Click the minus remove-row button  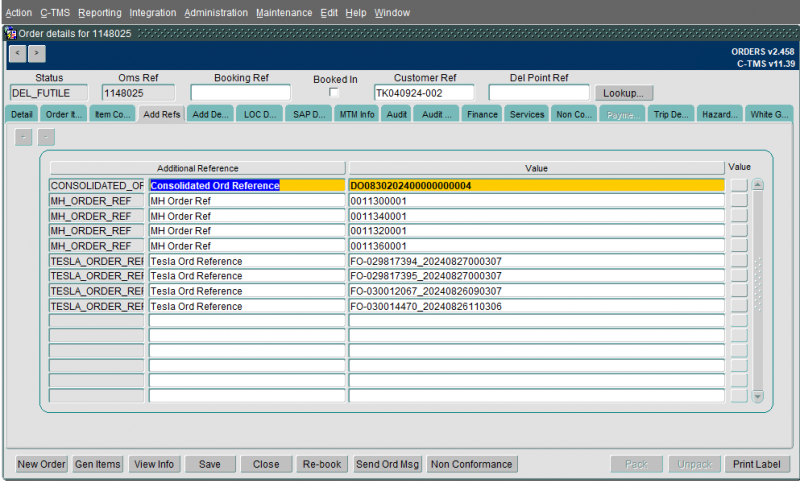pos(46,137)
